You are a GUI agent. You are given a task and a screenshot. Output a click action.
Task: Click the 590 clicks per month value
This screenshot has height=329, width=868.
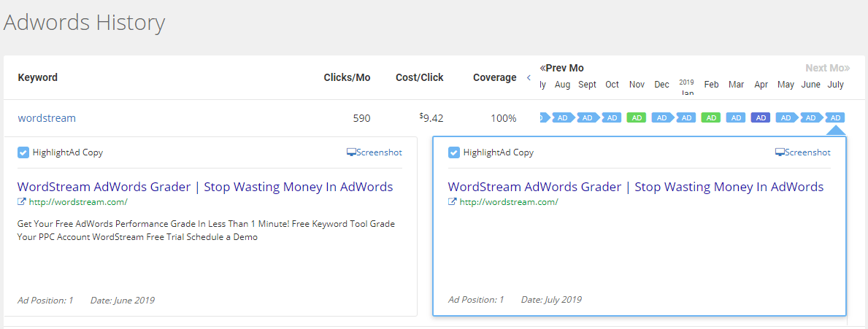(362, 117)
